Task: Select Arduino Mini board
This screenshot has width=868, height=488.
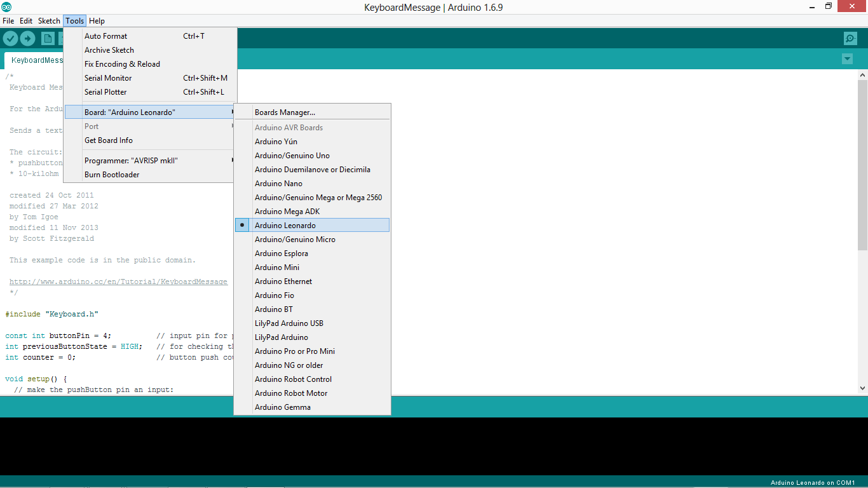Action: pos(312,268)
